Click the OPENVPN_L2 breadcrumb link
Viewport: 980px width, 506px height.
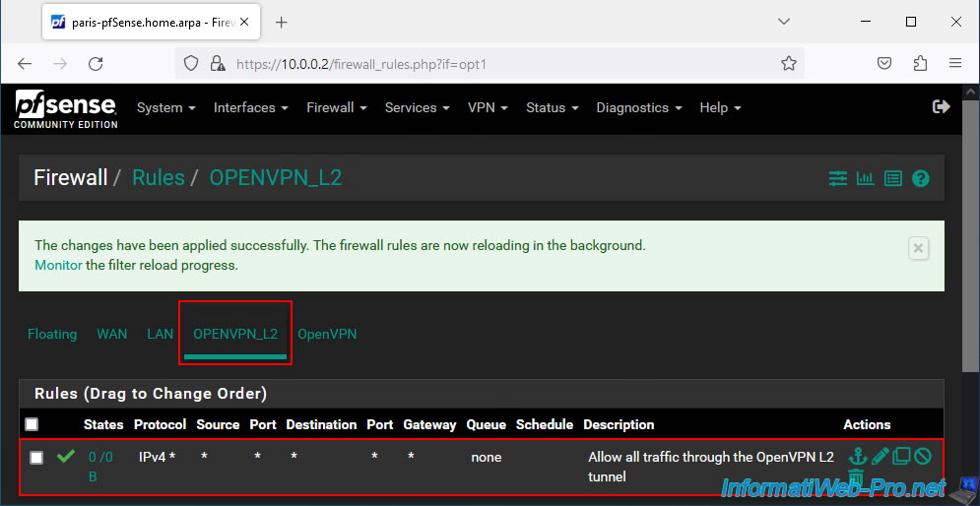(276, 178)
